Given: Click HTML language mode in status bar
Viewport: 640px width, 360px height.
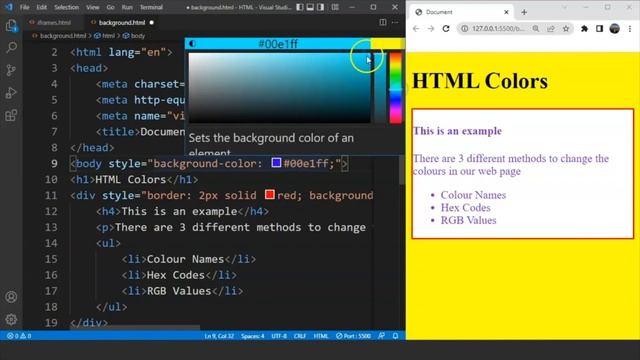Looking at the screenshot, I should click(x=321, y=336).
